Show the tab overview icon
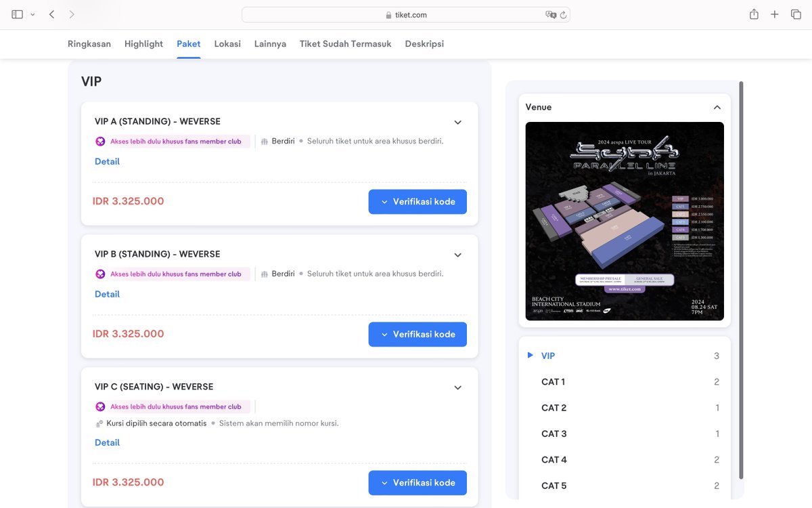Image resolution: width=812 pixels, height=508 pixels. tap(796, 14)
